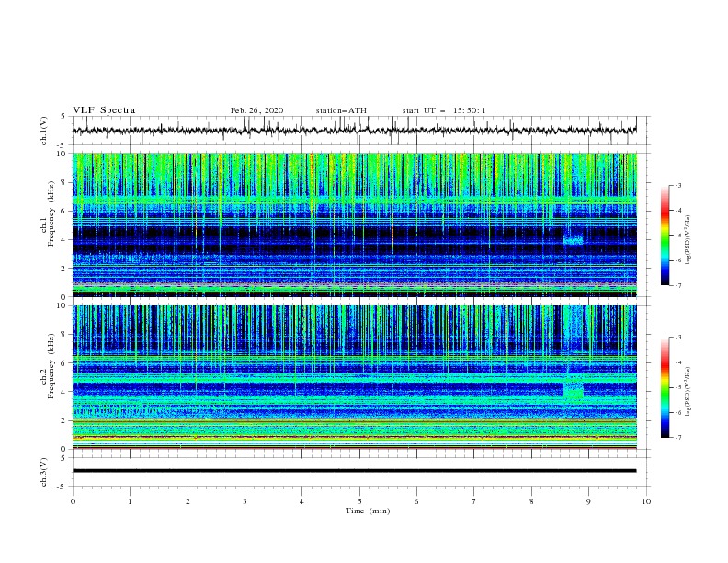Click the "-5" tick on ch.3(V) axis
Viewport: 728px width, 563px height.
click(x=63, y=487)
